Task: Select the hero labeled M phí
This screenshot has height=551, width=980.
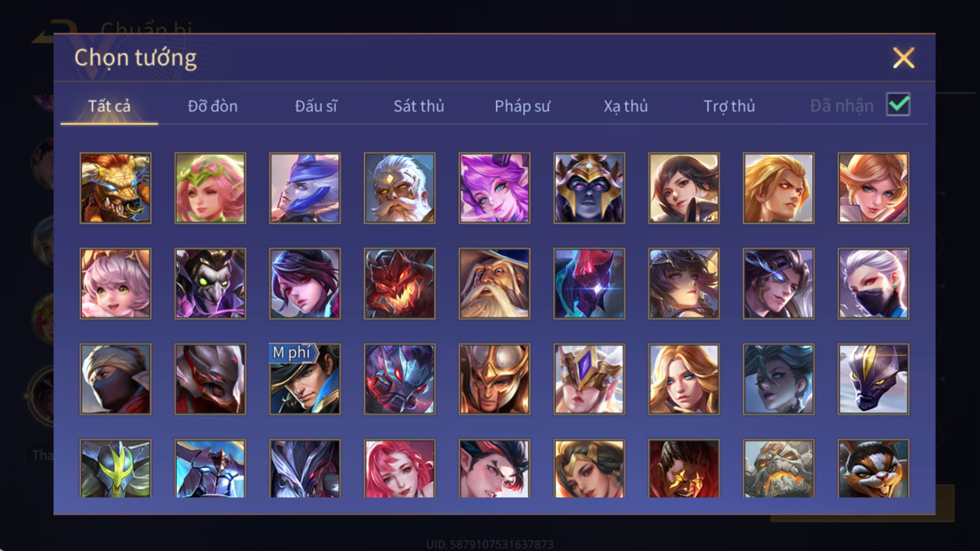Action: (305, 379)
